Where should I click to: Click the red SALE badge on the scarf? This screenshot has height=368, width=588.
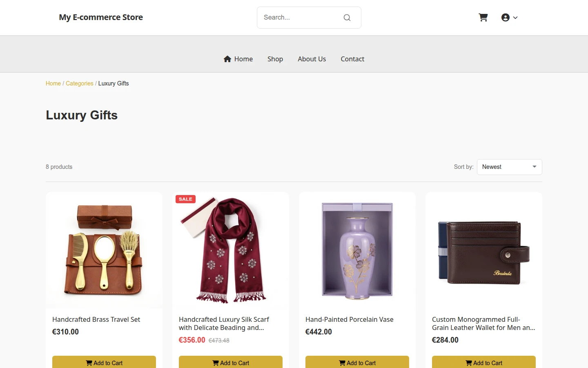185,199
